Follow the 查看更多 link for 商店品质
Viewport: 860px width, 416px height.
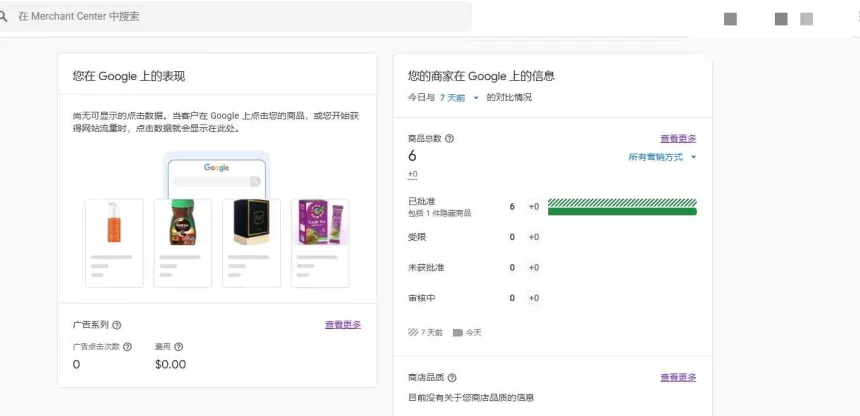(678, 378)
